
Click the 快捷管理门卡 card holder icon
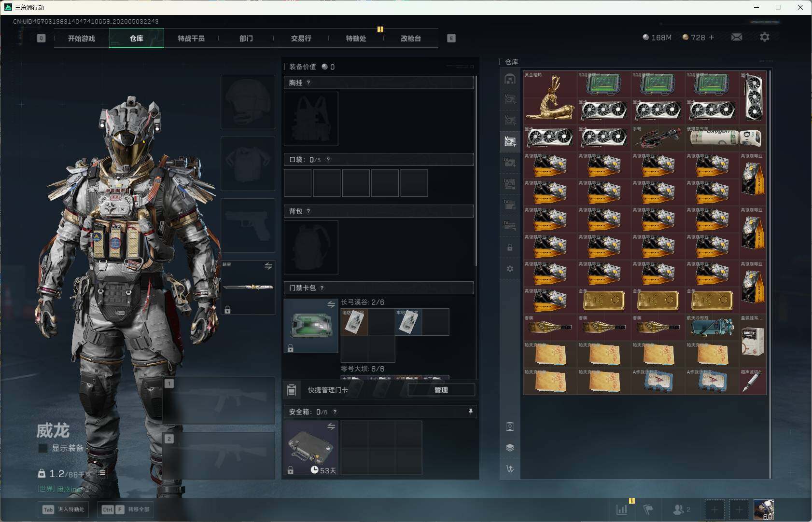click(x=292, y=390)
